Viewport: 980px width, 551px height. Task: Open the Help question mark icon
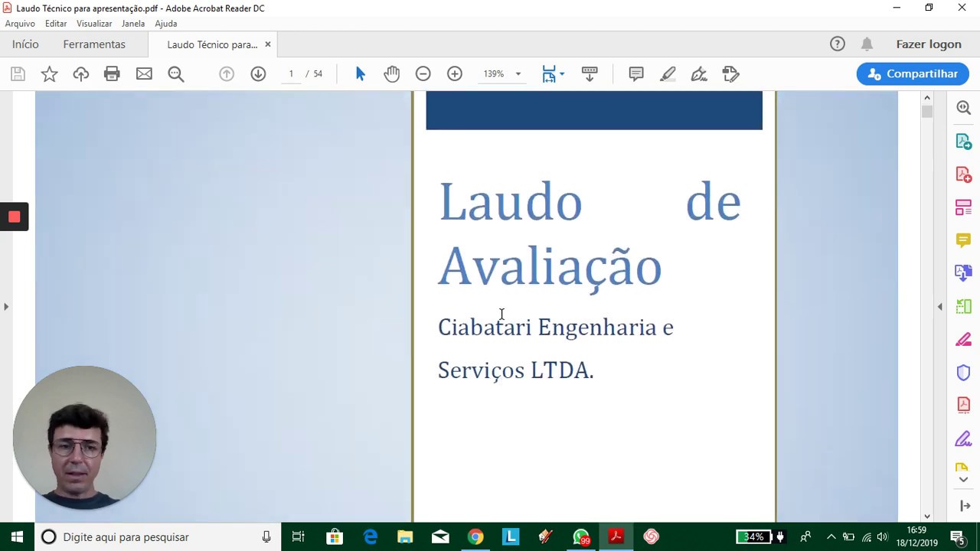tap(838, 44)
